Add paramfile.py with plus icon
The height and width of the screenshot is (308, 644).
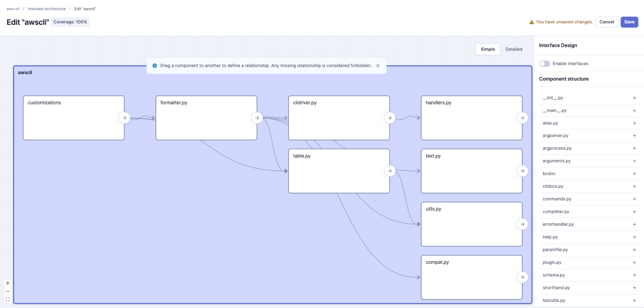(x=634, y=250)
